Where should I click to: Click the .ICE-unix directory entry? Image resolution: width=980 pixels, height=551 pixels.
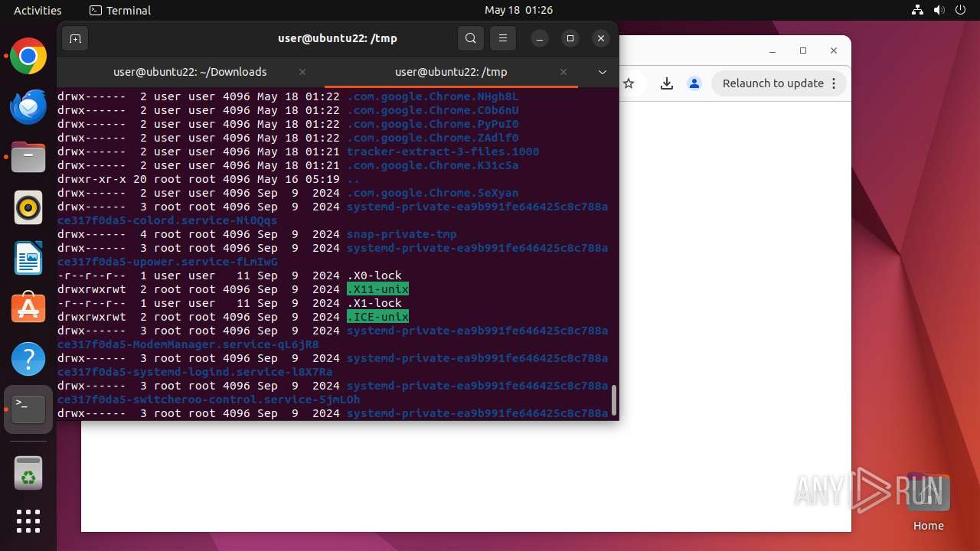(x=377, y=317)
